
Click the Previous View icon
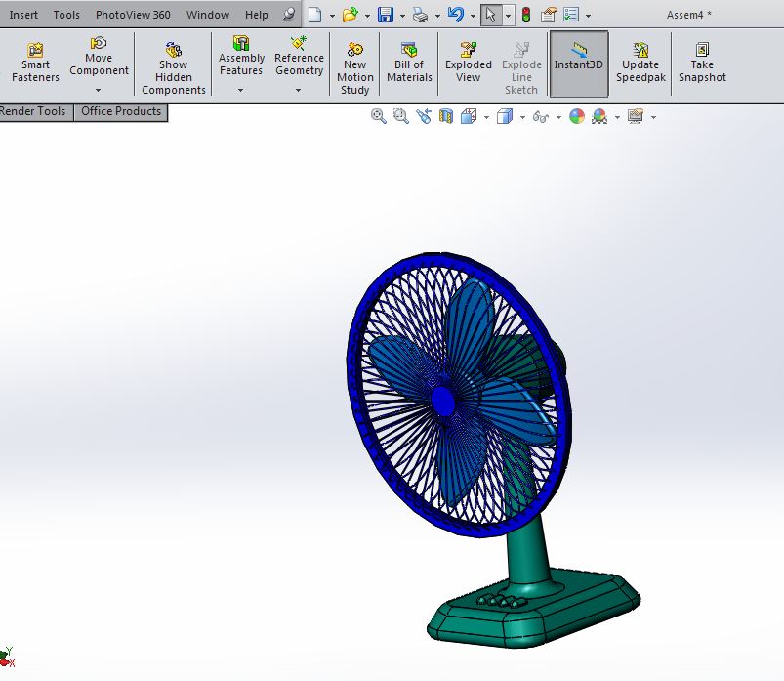point(424,116)
